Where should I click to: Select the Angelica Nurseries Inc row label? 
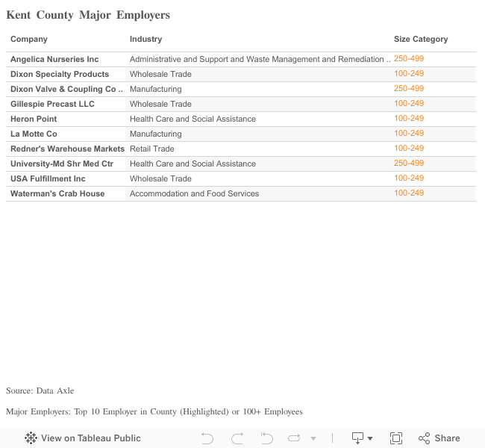coord(54,59)
